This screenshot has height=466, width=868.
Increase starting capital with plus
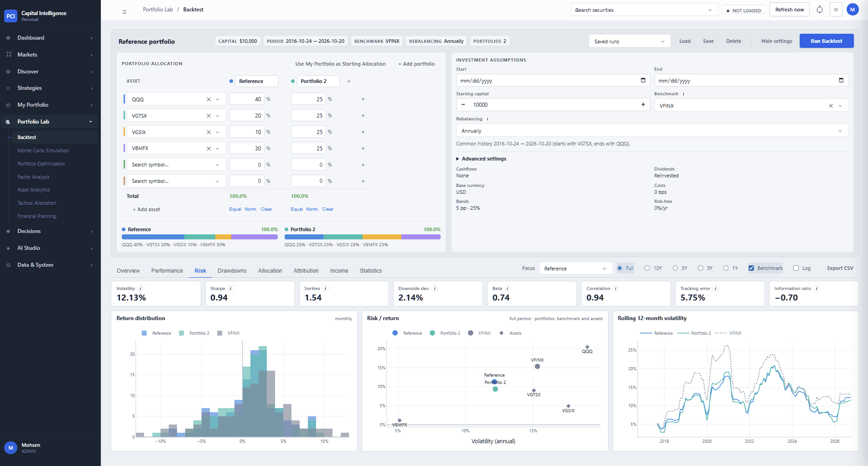pyautogui.click(x=643, y=104)
